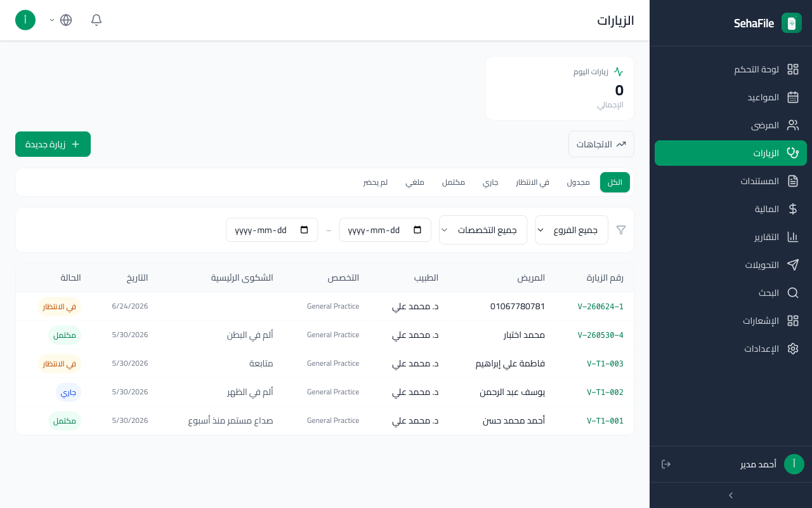This screenshot has width=812, height=508.
Task: Open visit V-260624-1 link
Action: click(601, 307)
